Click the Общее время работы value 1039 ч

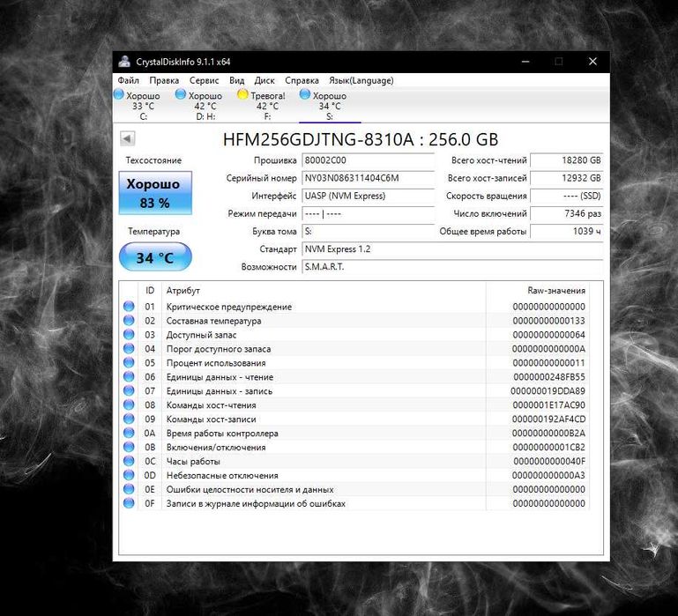point(566,231)
